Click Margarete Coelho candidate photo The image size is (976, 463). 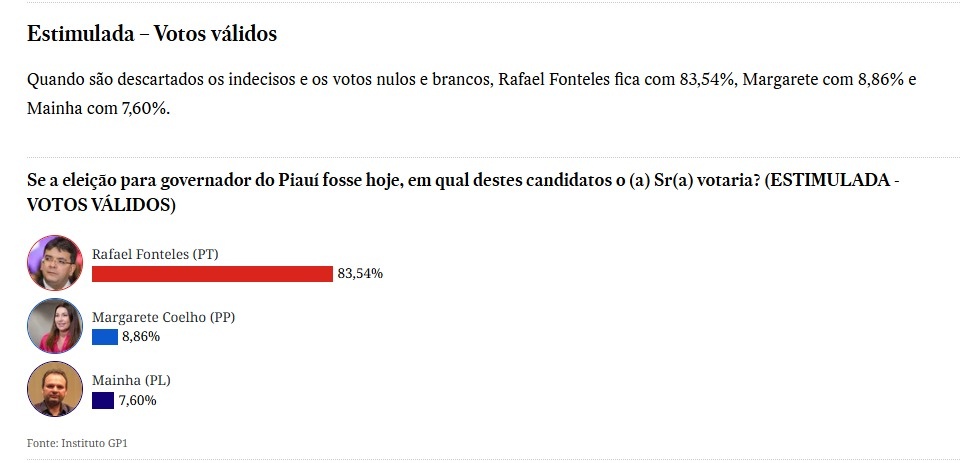tap(54, 326)
